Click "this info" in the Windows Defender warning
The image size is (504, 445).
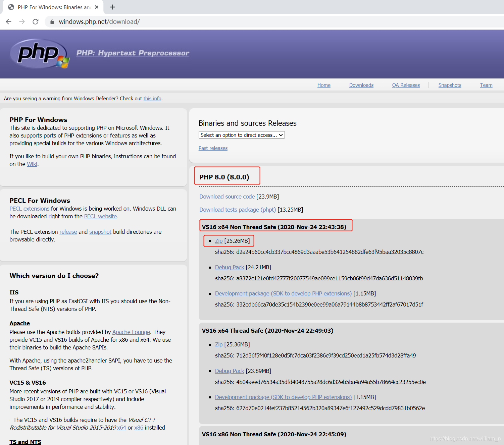(152, 98)
